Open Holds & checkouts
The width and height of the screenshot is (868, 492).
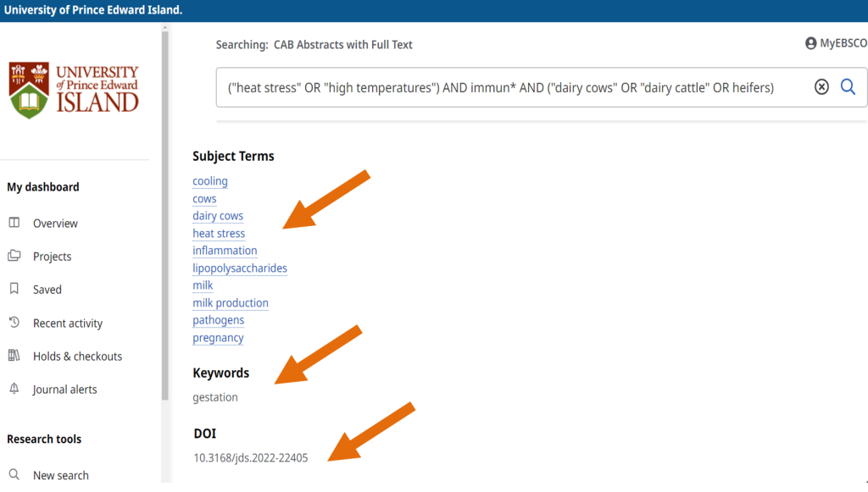(77, 357)
